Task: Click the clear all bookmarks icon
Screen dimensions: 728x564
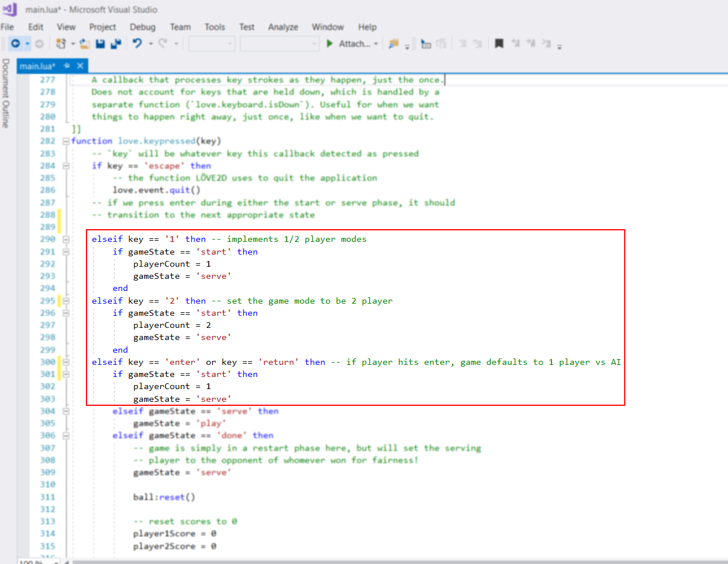Action: coord(546,43)
